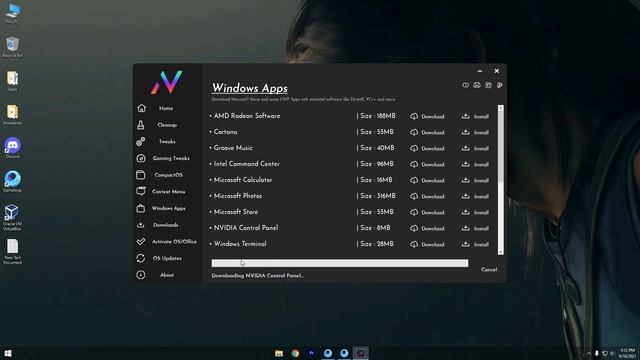This screenshot has width=640, height=360.
Task: Open Activate OS/Office in sidebar
Action: (174, 242)
